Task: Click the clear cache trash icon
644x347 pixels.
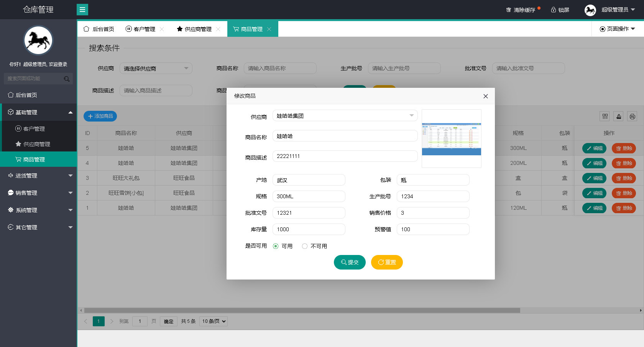Action: tap(509, 10)
